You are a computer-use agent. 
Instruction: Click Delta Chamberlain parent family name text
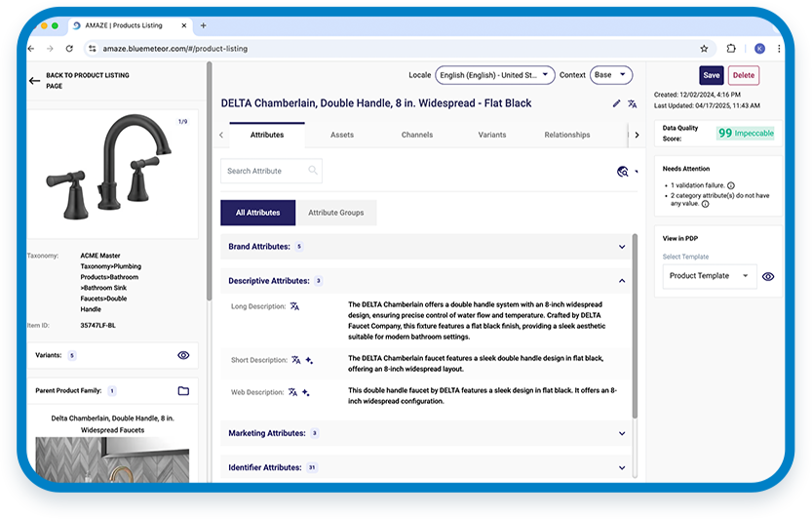pos(112,424)
